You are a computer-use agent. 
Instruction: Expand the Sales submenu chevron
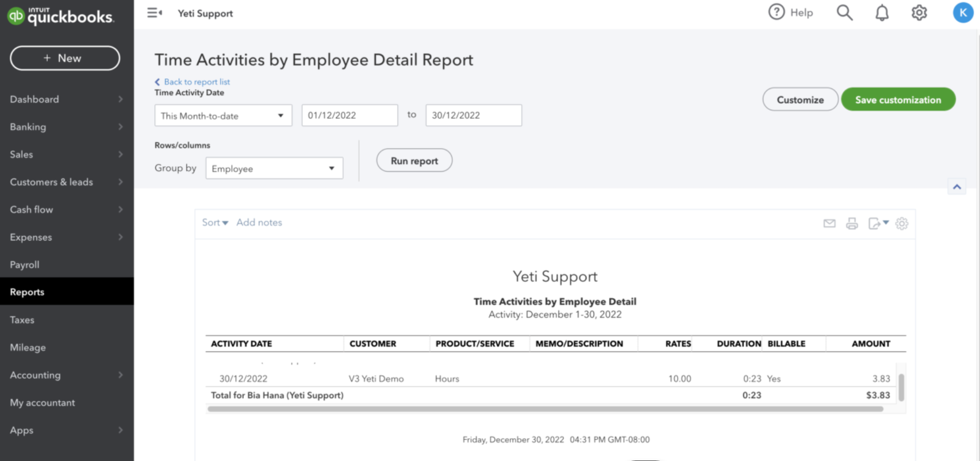point(121,155)
